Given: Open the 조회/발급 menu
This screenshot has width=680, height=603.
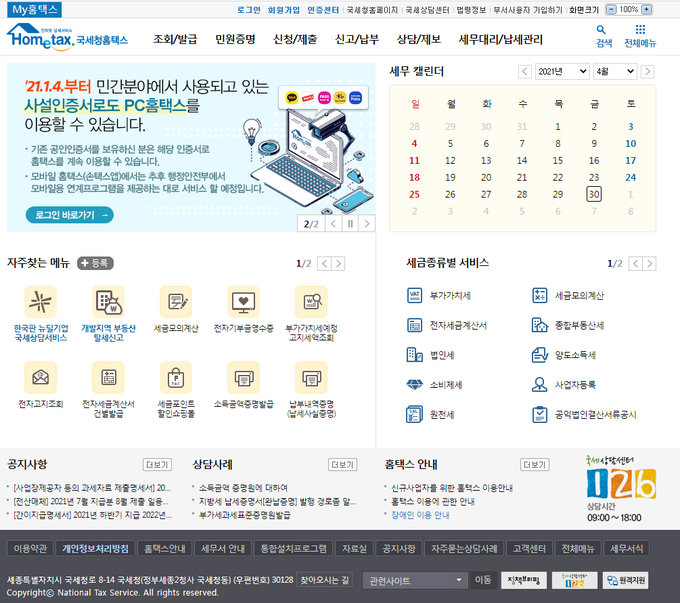Looking at the screenshot, I should coord(175,39).
